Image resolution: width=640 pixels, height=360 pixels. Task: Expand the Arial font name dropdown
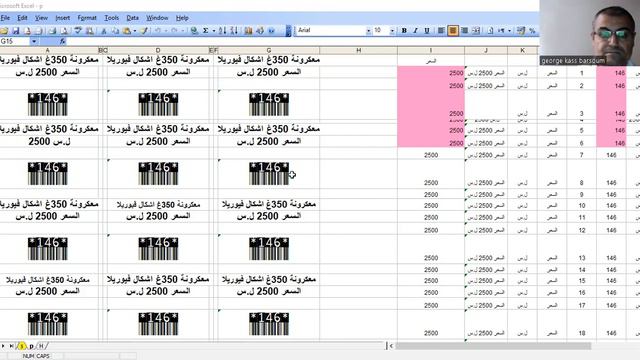click(x=369, y=31)
